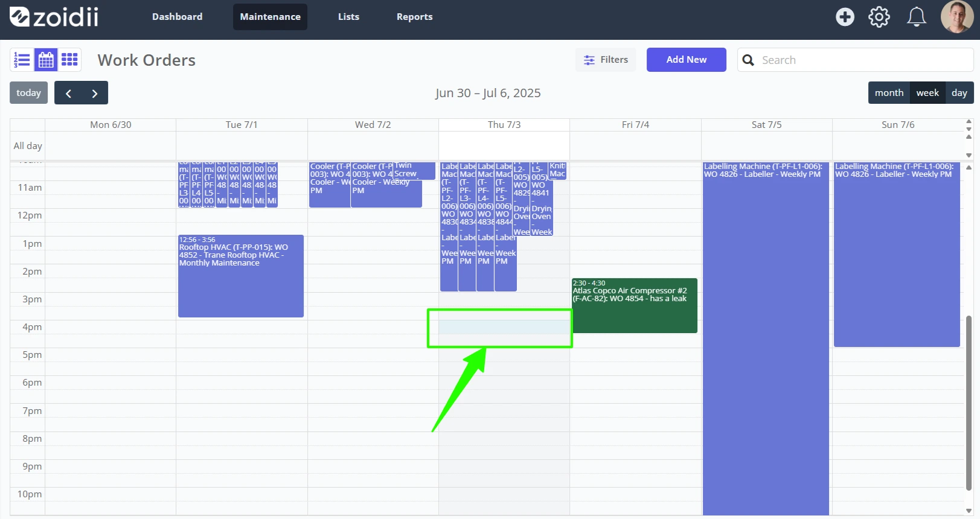Open the user profile avatar
The height and width of the screenshot is (519, 980).
[957, 17]
